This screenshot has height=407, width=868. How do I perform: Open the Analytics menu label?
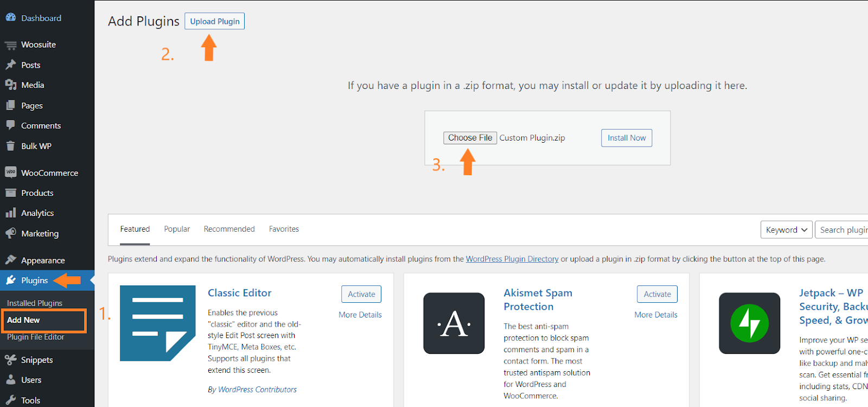click(x=37, y=213)
